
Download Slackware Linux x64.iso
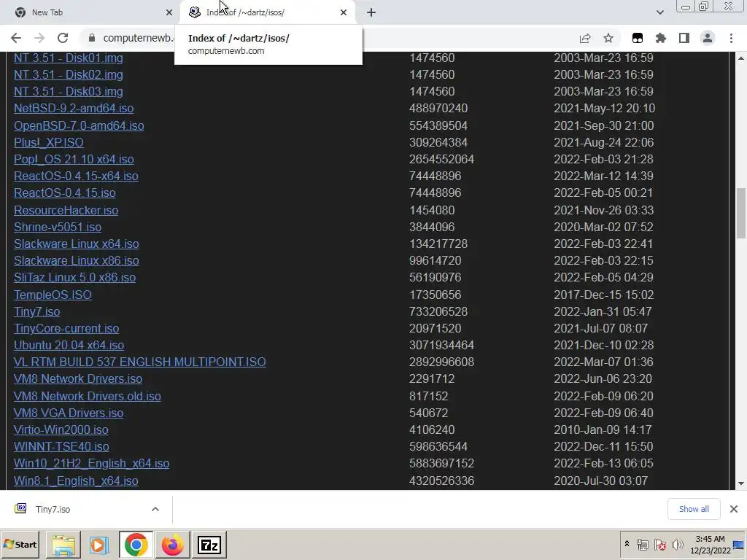click(76, 244)
